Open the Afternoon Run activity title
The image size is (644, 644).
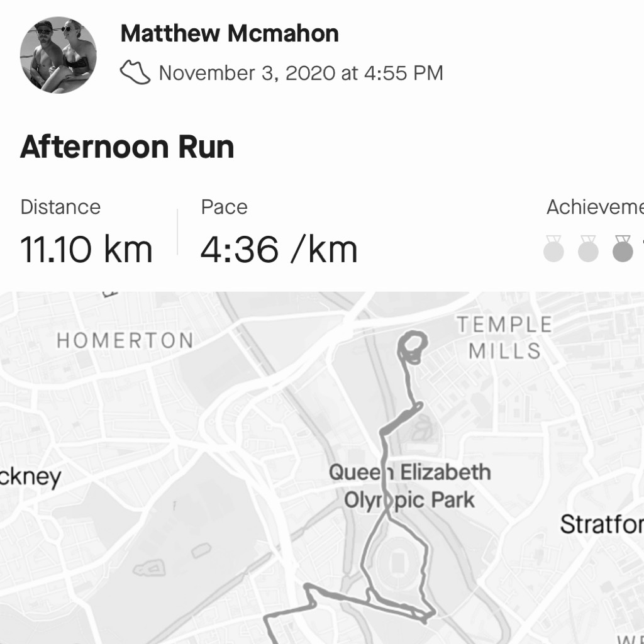[127, 147]
